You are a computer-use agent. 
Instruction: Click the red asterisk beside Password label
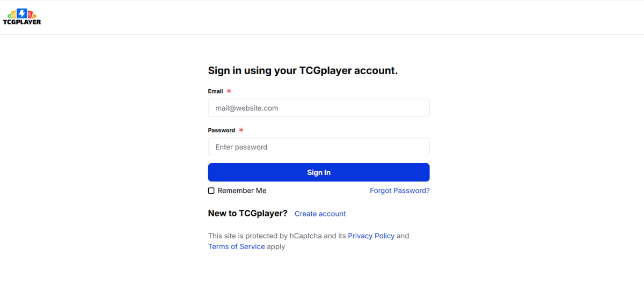tap(241, 130)
